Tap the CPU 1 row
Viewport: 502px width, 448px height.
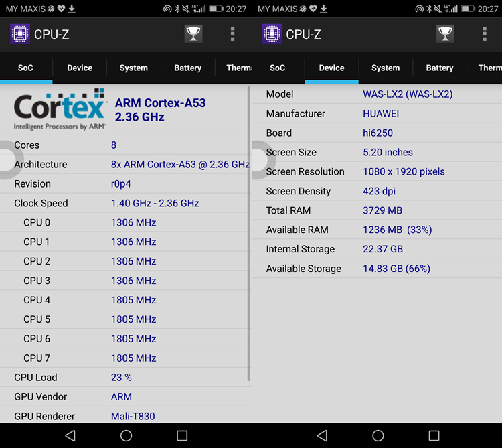[126, 242]
